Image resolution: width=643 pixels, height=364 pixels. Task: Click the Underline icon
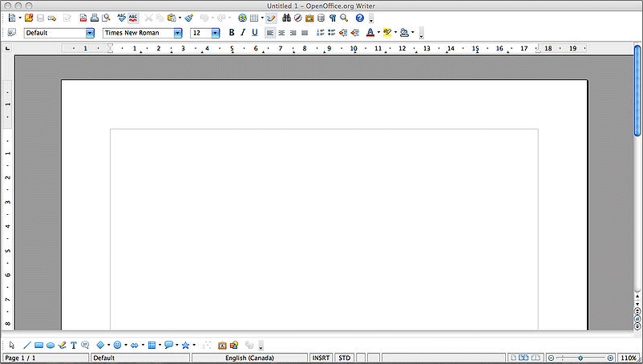(254, 33)
